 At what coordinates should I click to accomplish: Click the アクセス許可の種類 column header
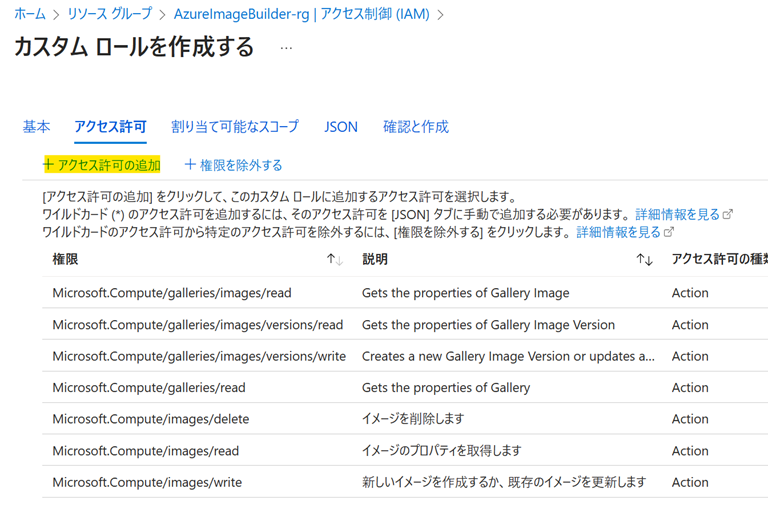click(x=718, y=259)
